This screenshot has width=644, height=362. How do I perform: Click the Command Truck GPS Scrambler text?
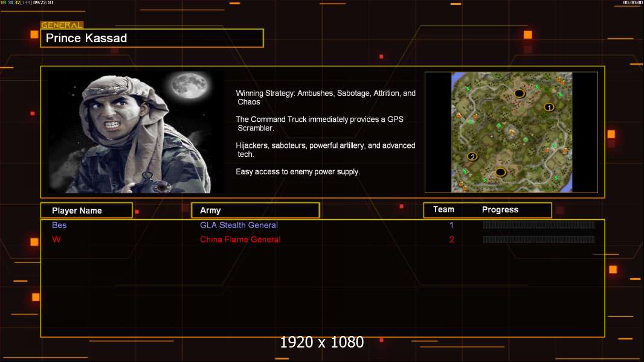coord(320,124)
